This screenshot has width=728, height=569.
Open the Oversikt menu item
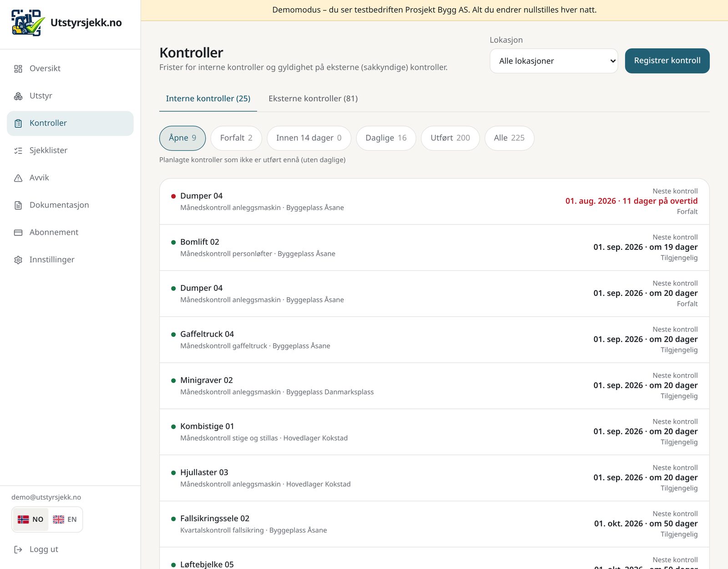[x=70, y=69]
